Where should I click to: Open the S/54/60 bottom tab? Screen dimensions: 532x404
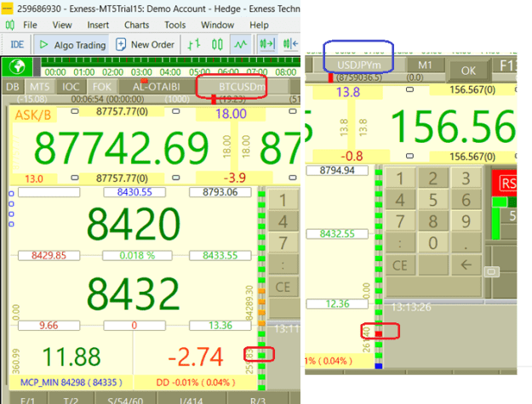click(125, 401)
